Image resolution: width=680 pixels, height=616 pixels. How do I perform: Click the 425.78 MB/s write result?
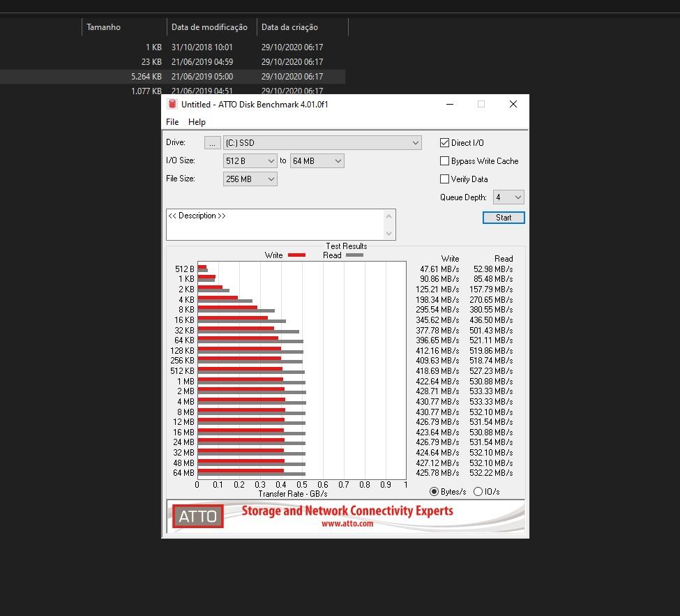(437, 473)
